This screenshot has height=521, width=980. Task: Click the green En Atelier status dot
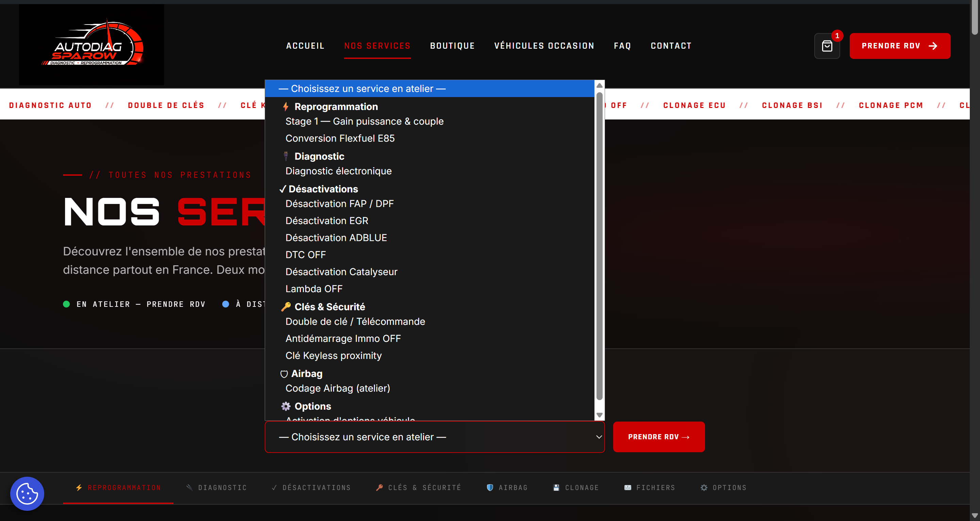pos(66,304)
